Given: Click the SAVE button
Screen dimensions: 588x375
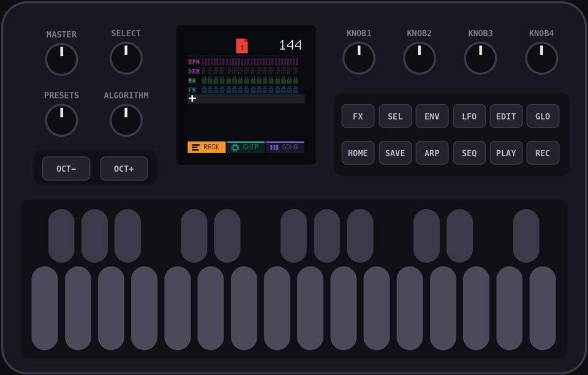Looking at the screenshot, I should pyautogui.click(x=395, y=153).
